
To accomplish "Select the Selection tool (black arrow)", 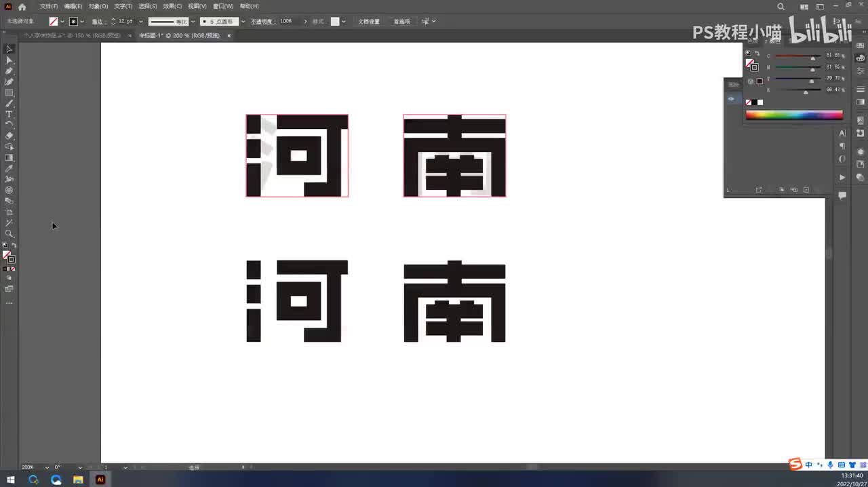I will tap(9, 50).
